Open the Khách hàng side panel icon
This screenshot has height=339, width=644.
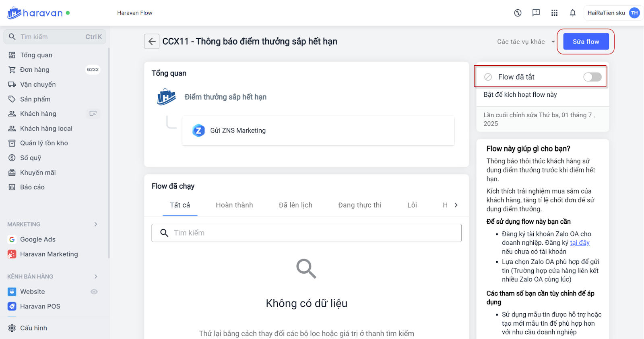93,114
